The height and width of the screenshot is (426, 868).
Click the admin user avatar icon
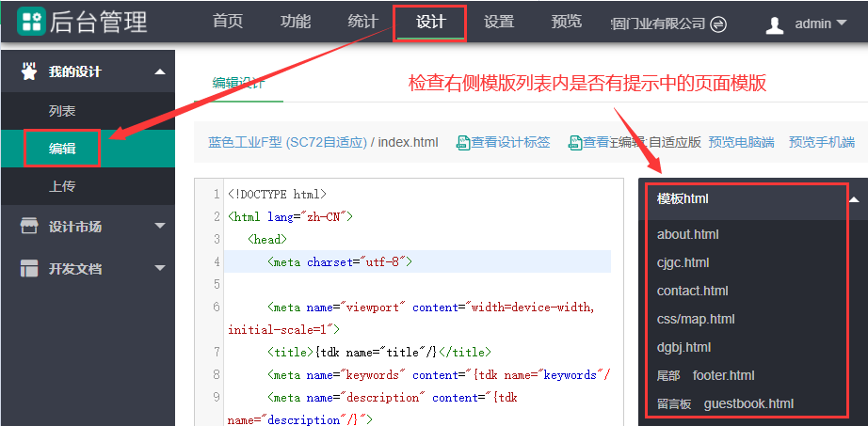click(775, 24)
